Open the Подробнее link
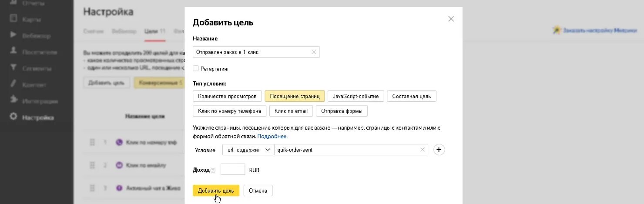The width and height of the screenshot is (644, 204). [272, 136]
